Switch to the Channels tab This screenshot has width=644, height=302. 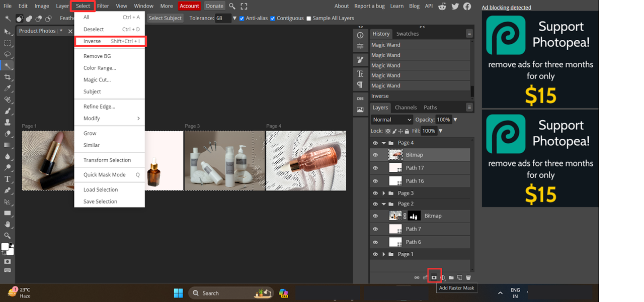(x=406, y=108)
